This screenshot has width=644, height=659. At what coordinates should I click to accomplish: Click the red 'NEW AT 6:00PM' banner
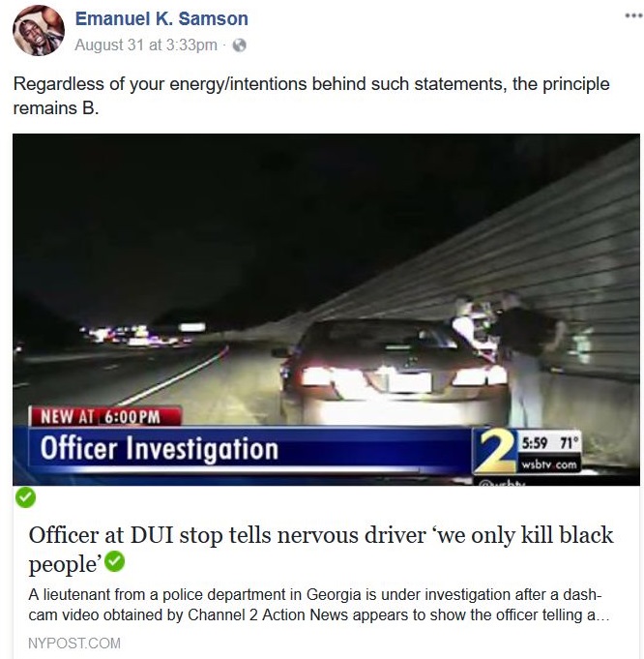(x=104, y=416)
